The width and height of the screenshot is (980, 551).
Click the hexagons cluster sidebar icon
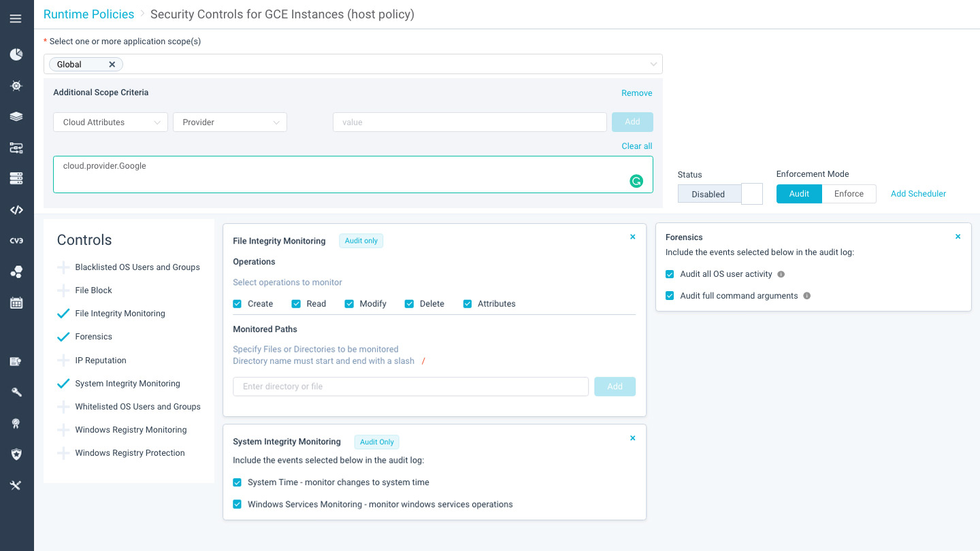coord(16,272)
